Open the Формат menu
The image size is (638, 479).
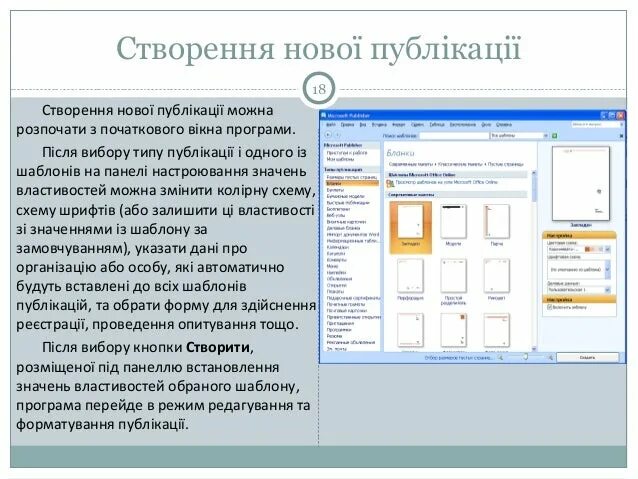click(x=398, y=125)
